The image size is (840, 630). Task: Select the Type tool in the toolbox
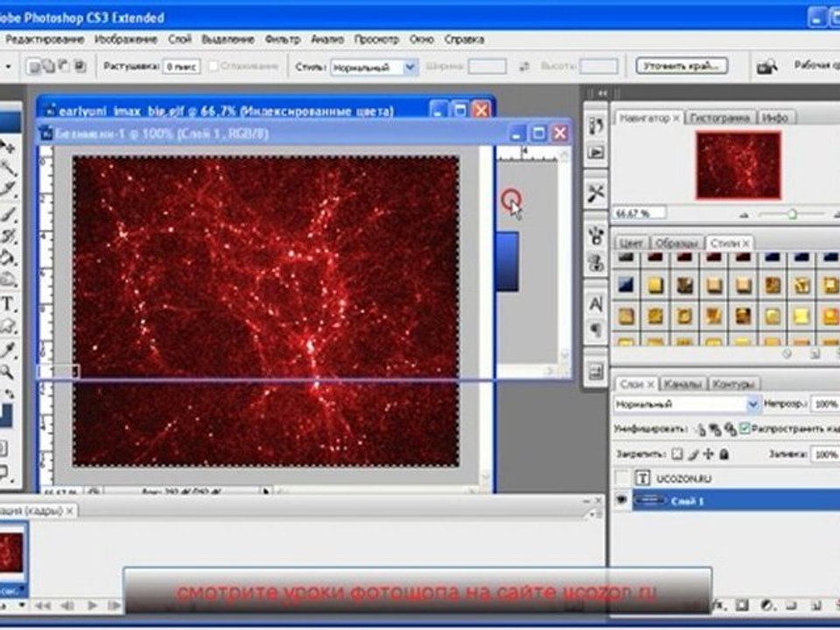[9, 304]
